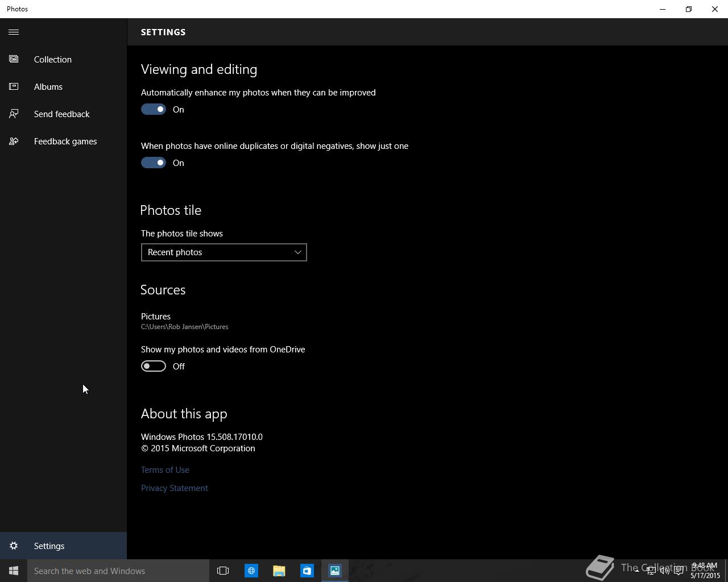The height and width of the screenshot is (582, 728).
Task: Turn off automatic photo enhancement toggle
Action: 154,109
